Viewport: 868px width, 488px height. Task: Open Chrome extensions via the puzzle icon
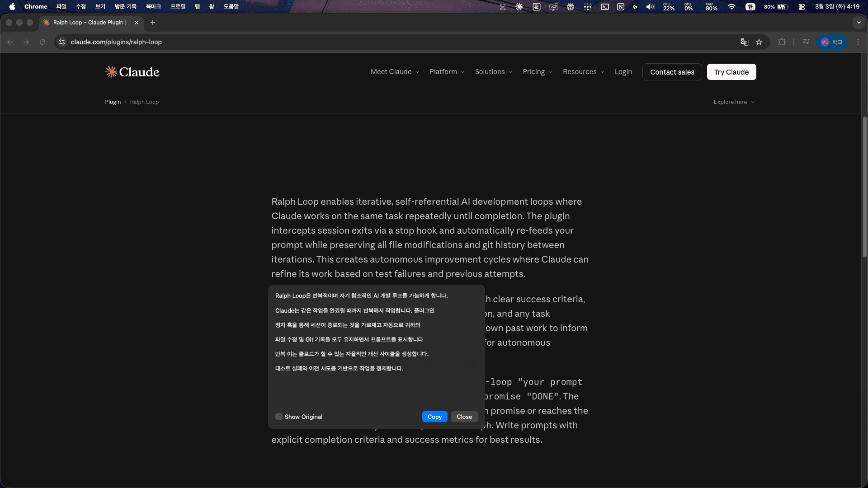(x=782, y=42)
